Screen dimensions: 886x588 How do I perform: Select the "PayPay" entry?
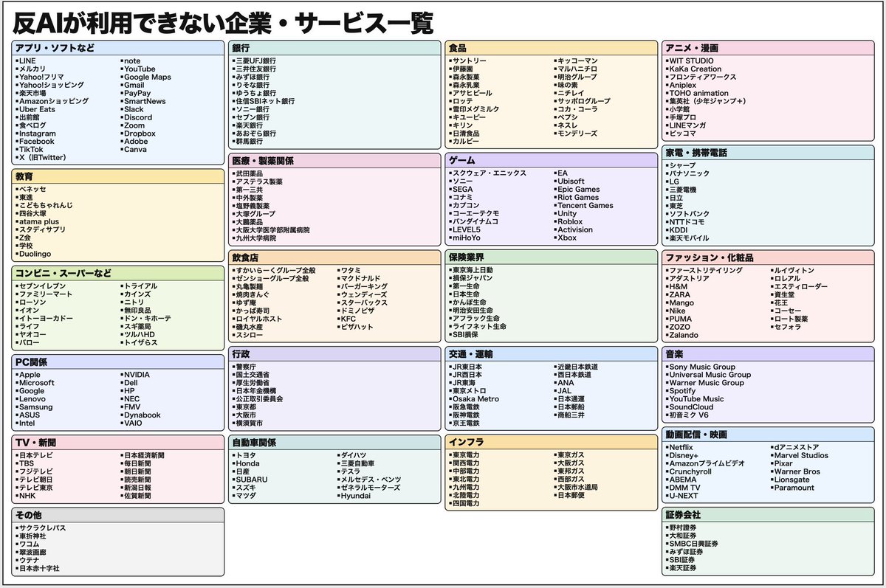137,93
